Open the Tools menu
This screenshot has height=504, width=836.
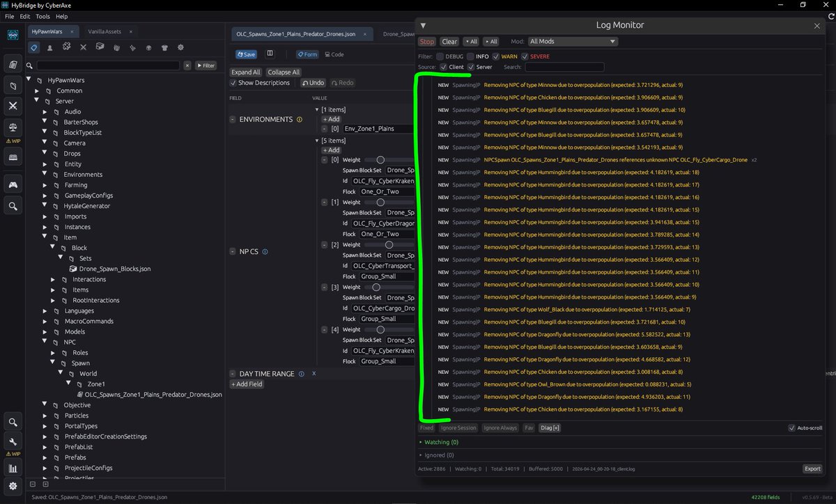[42, 16]
